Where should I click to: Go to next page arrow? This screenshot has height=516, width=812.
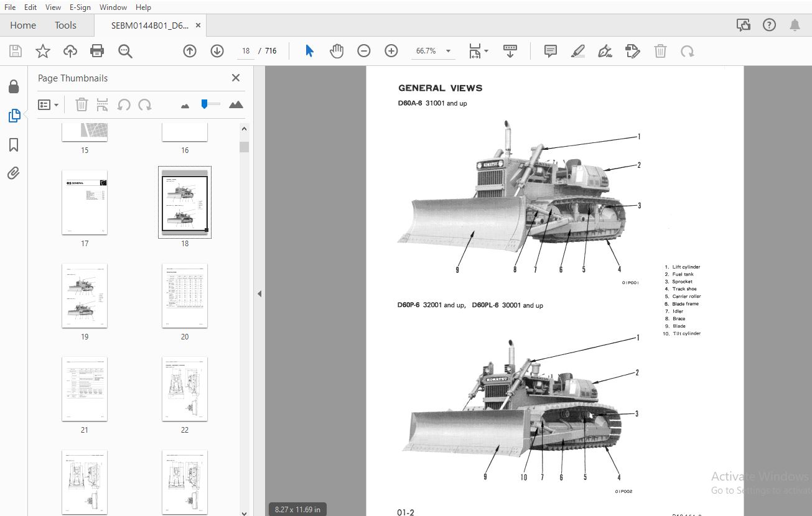[x=217, y=51]
